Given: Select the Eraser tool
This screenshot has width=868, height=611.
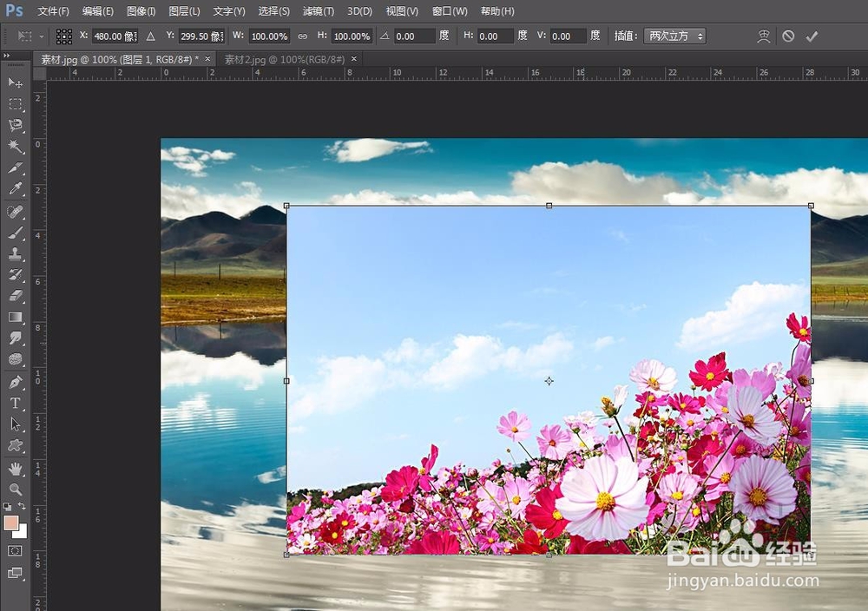Looking at the screenshot, I should click(15, 296).
